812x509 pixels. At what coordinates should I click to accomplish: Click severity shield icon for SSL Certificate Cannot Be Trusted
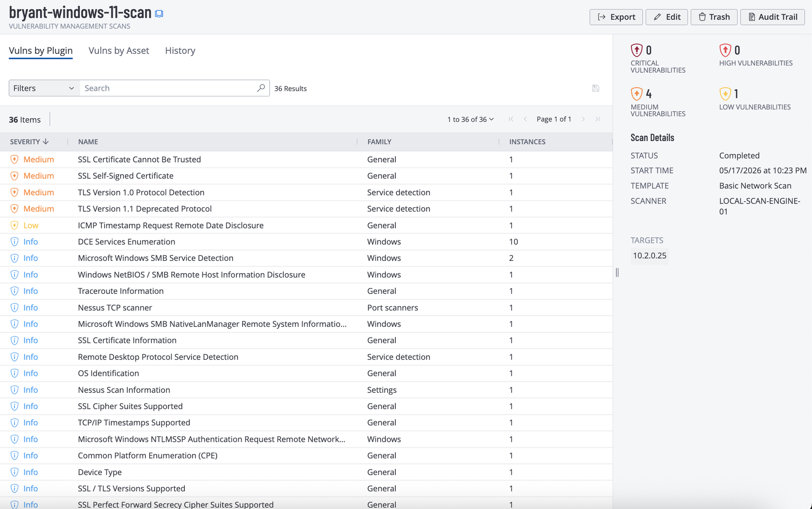[x=14, y=159]
